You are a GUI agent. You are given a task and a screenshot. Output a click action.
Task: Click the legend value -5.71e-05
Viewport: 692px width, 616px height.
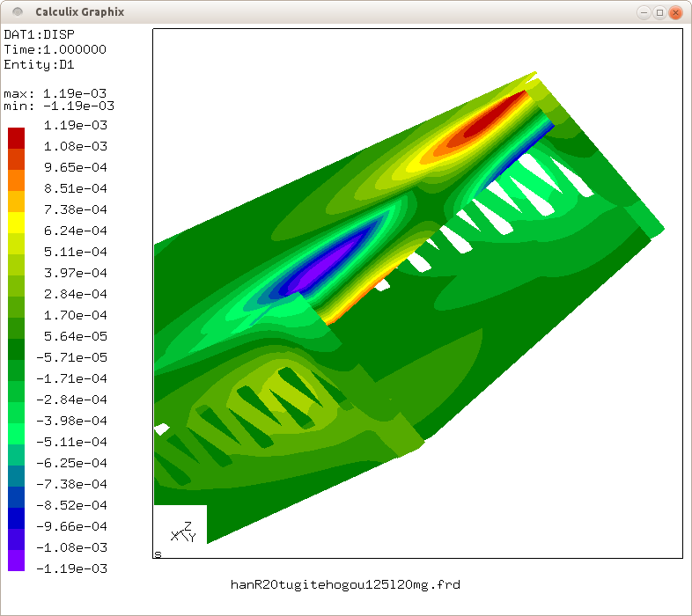(71, 357)
